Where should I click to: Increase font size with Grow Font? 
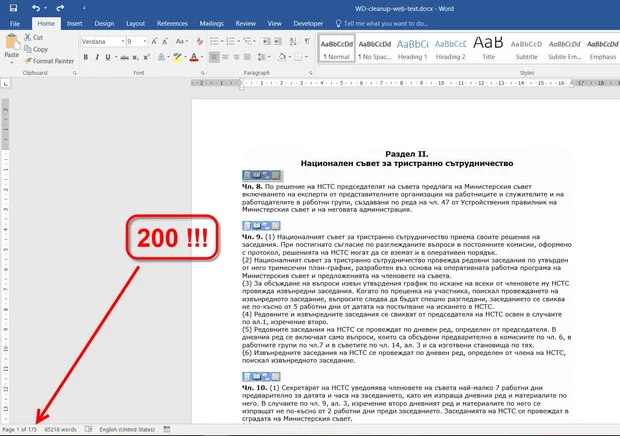tap(155, 42)
